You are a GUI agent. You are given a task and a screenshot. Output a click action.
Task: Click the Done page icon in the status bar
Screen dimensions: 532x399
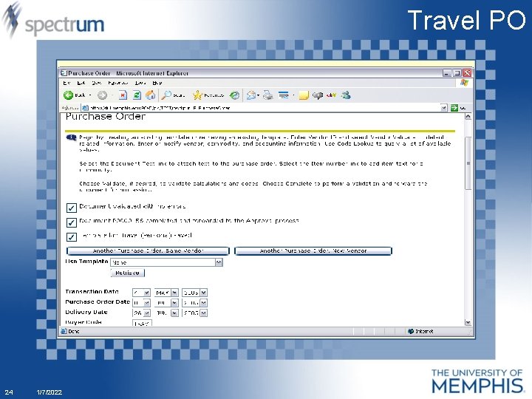click(64, 331)
